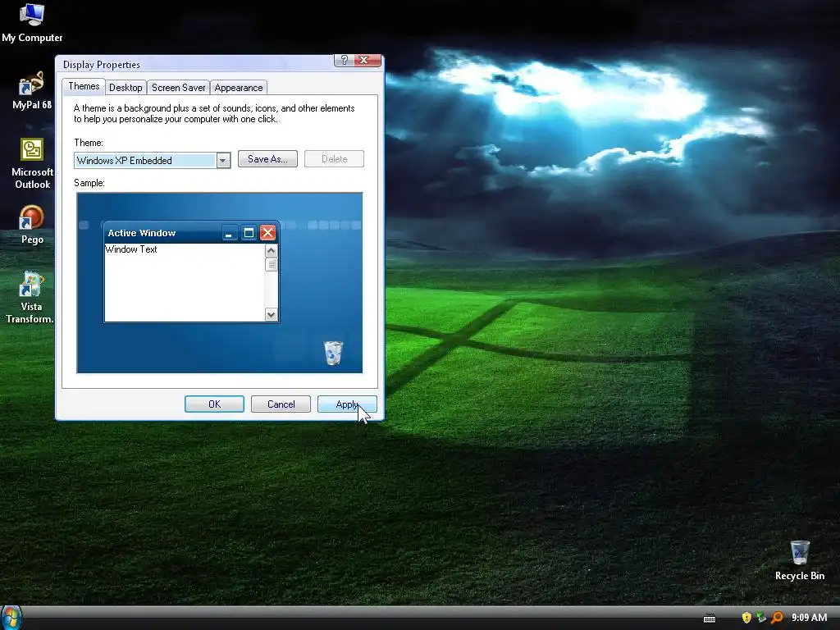The image size is (840, 630).
Task: Click the recycle bin in the sample preview
Action: pos(333,353)
